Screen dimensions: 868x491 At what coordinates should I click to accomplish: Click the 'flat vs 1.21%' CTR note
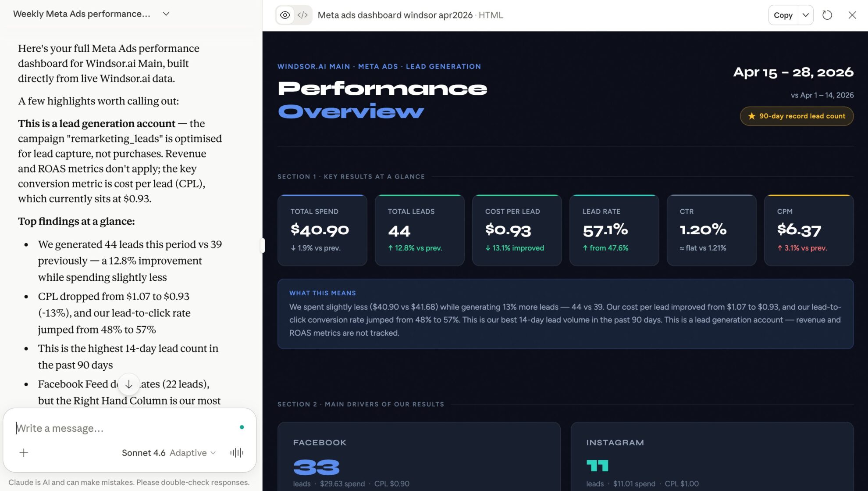[x=703, y=248]
